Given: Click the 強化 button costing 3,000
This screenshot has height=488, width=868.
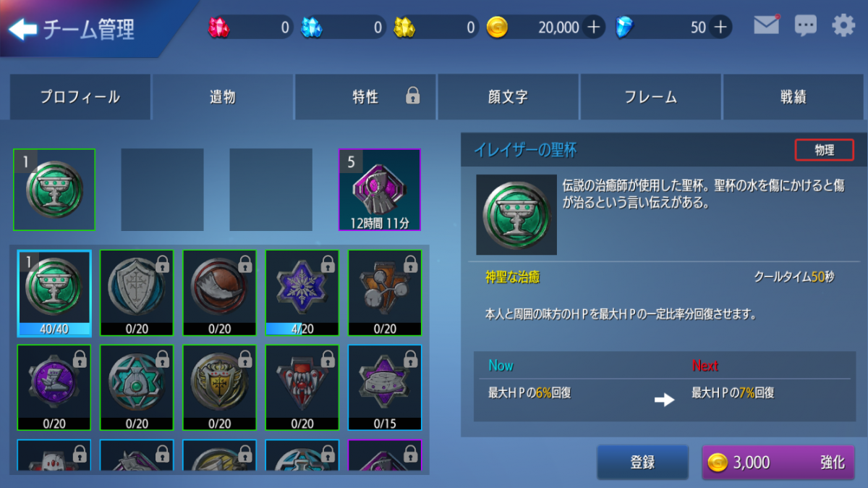Looking at the screenshot, I should (x=778, y=463).
